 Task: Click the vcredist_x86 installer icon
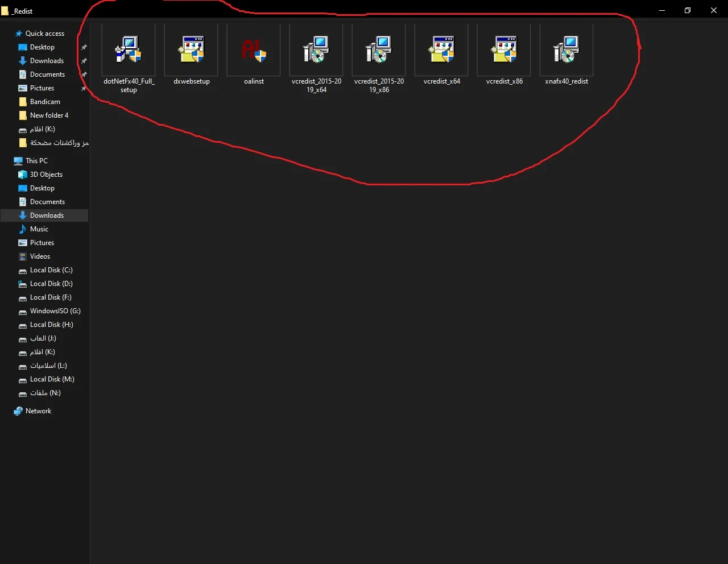click(x=504, y=50)
